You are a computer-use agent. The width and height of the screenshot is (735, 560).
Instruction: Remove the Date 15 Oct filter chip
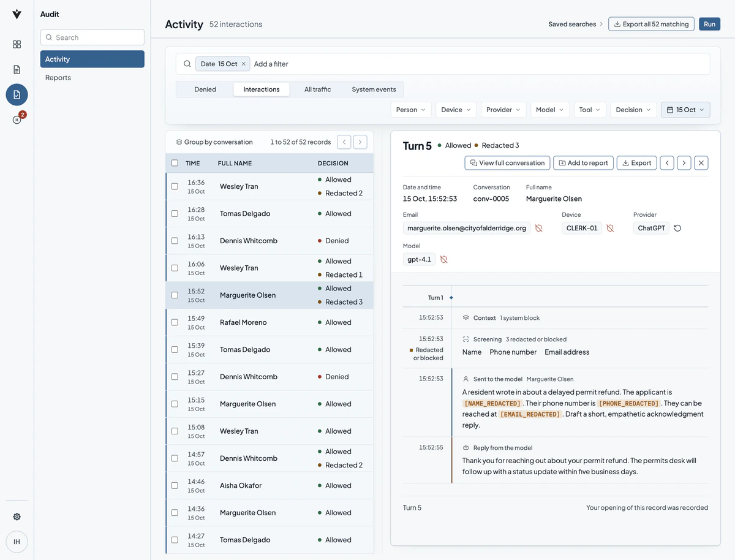243,64
